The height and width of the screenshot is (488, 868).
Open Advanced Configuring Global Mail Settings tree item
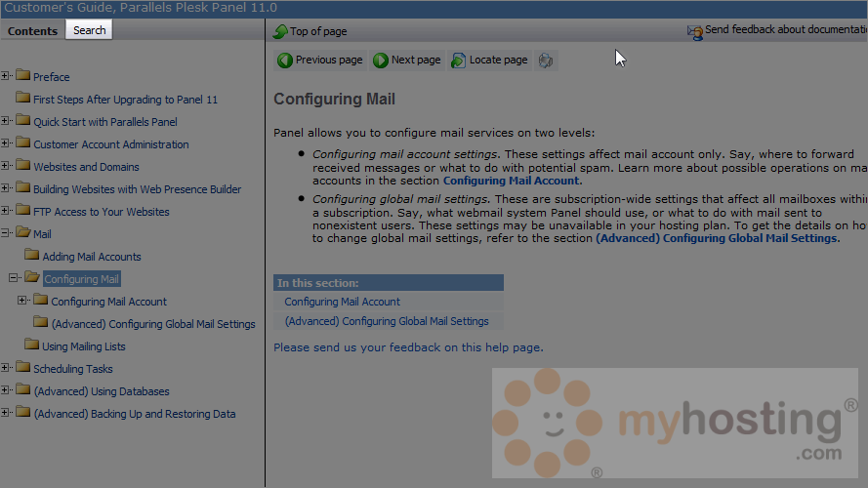(x=153, y=324)
